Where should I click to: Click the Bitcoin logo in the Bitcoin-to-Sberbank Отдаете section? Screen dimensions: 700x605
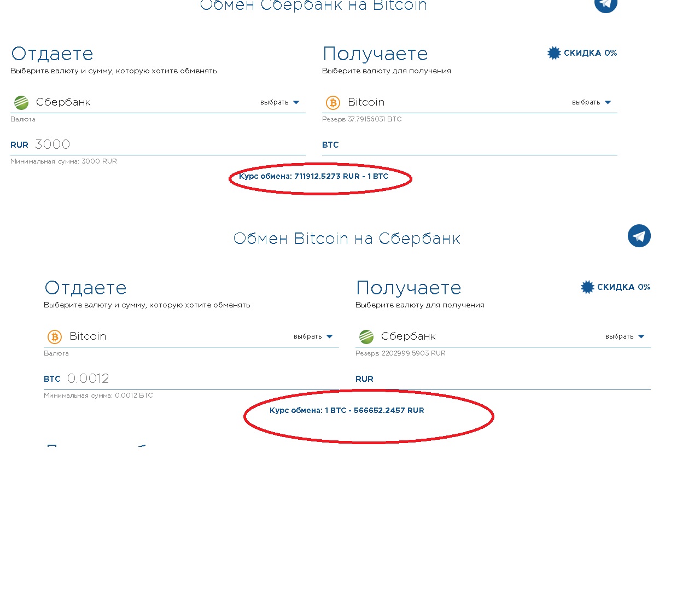(55, 336)
